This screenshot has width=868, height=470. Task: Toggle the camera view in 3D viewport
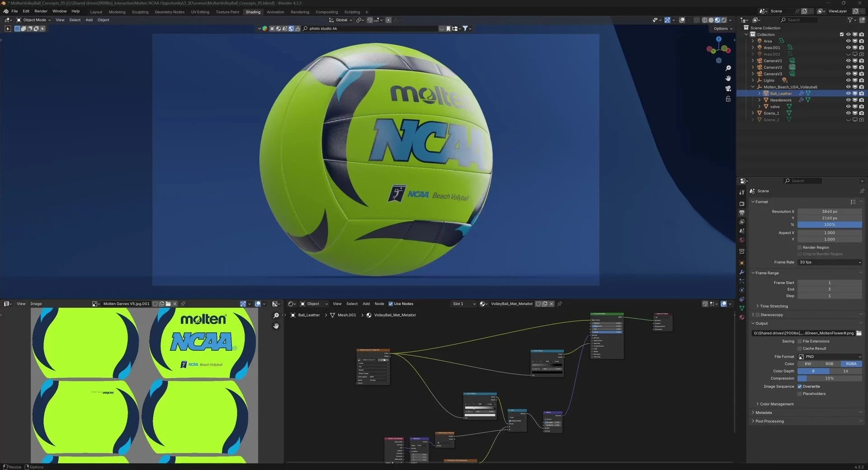tap(728, 89)
